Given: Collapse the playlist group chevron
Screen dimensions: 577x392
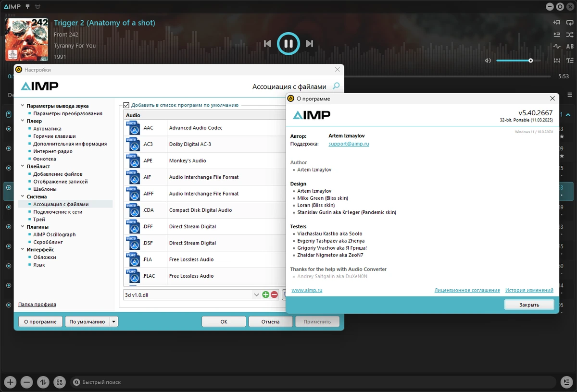Looking at the screenshot, I should [568, 115].
